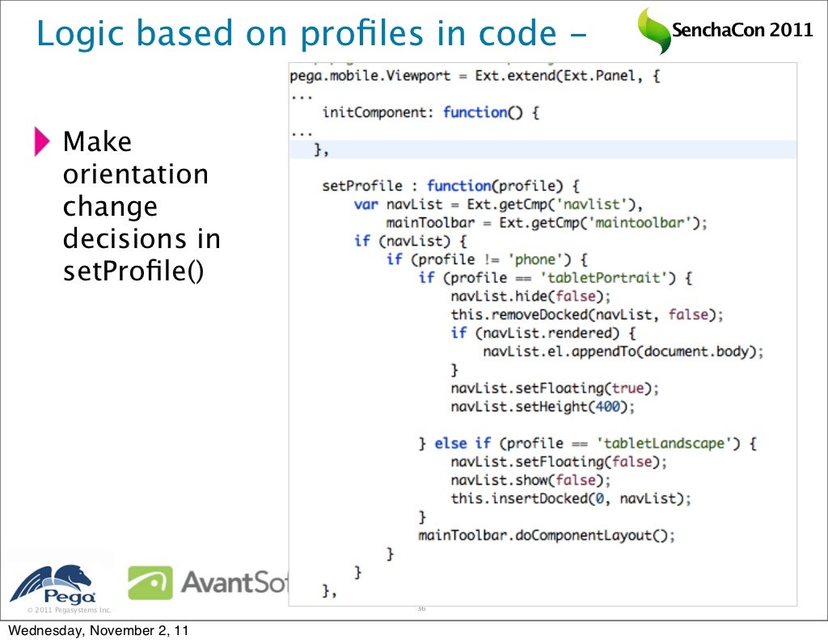Click the 'SenchaCon 2011' text
828x644 pixels.
(x=742, y=30)
